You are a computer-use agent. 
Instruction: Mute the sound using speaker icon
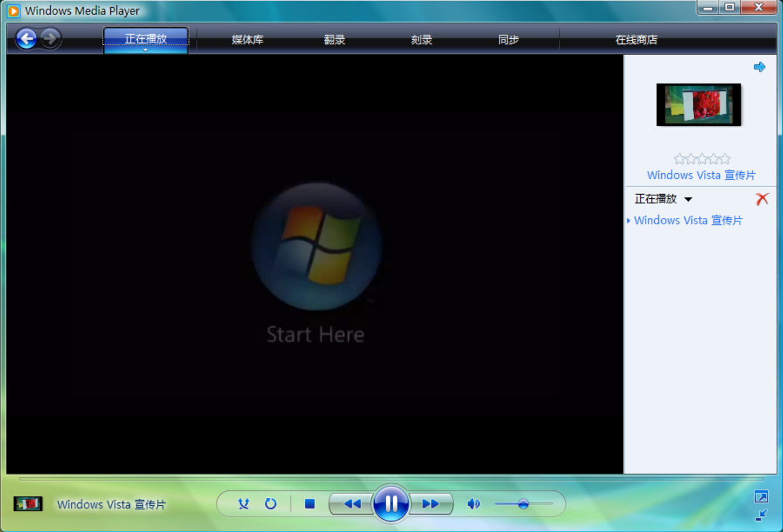[x=473, y=504]
